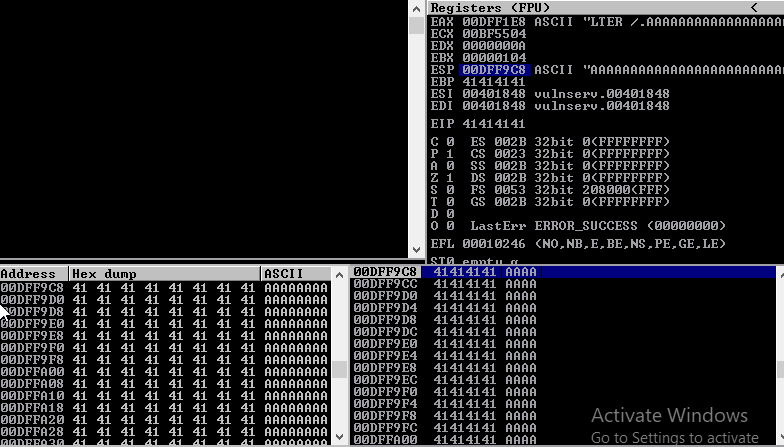
Task: Click the dump pane scrollbar thumb
Action: [340, 369]
